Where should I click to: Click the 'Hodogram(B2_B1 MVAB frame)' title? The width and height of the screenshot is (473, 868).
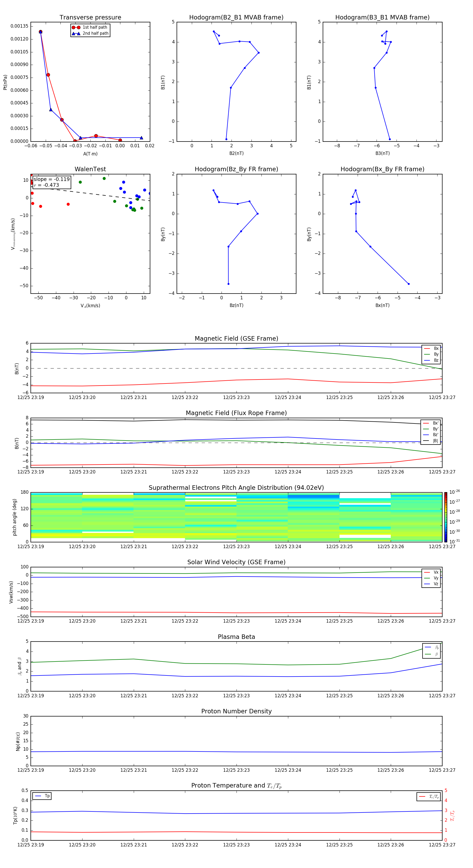point(236,18)
